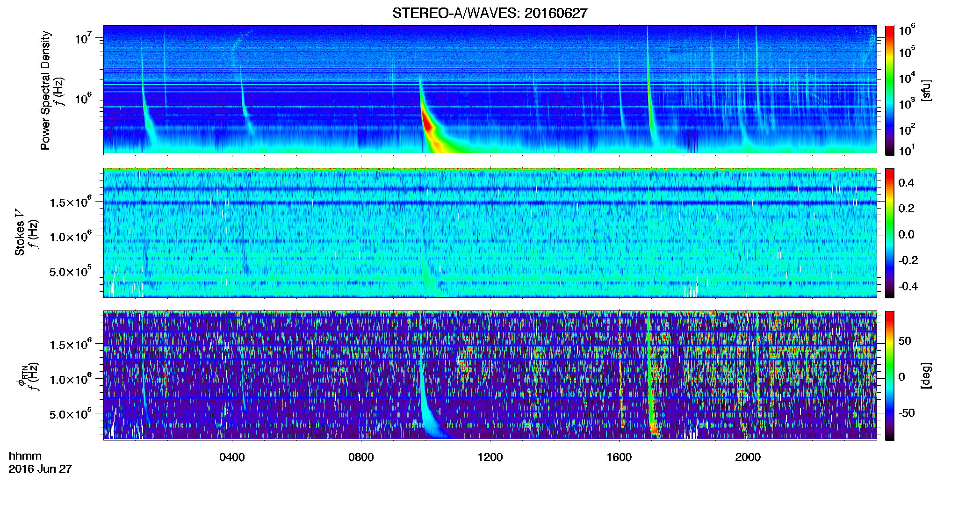This screenshot has height=505, width=980.
Task: Click the sfu color bar of the top panel
Action: [890, 90]
